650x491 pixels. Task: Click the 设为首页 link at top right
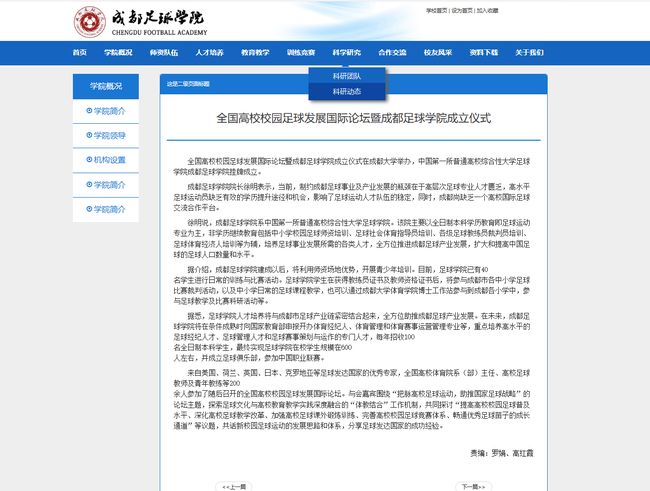click(x=462, y=10)
